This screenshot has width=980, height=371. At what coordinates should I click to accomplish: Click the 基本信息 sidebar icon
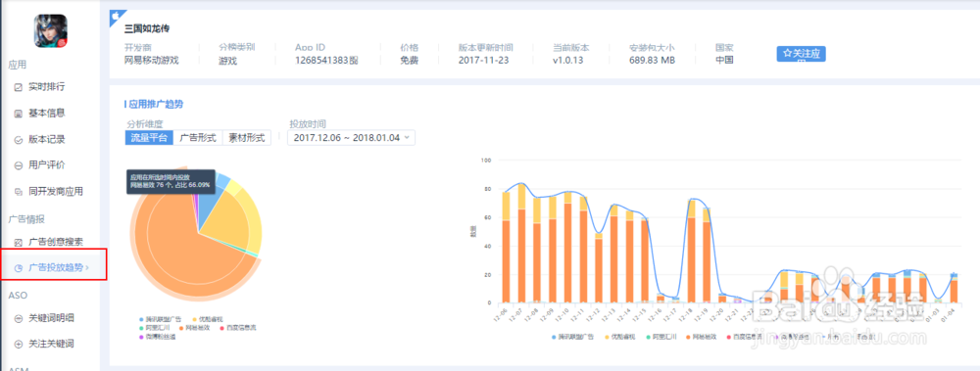click(18, 113)
